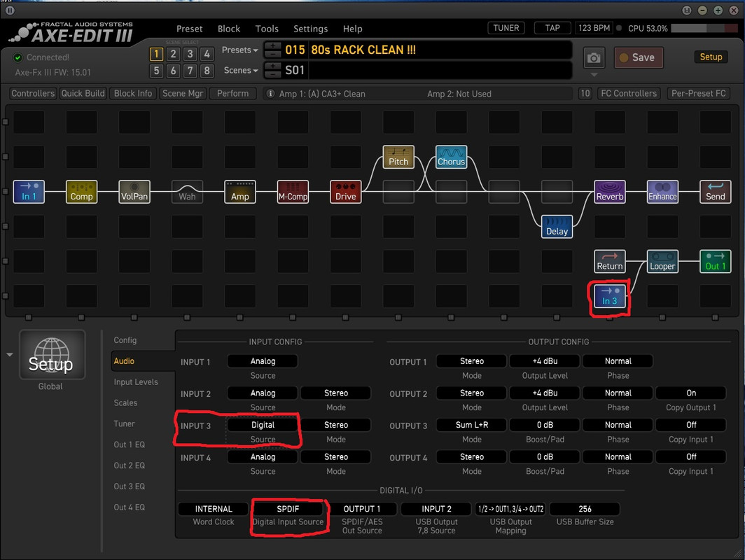Open the Per-Preset FC panel
The height and width of the screenshot is (560, 745).
point(699,94)
